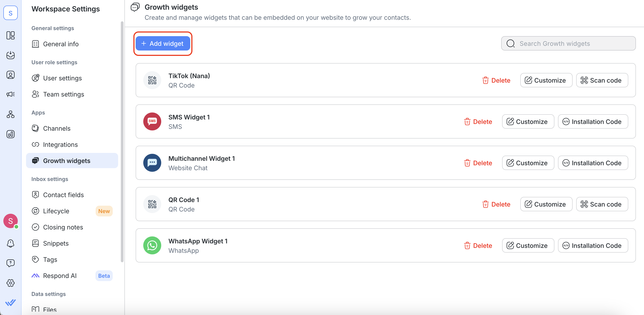
Task: Open the Reports chart icon
Action: pyautogui.click(x=11, y=134)
